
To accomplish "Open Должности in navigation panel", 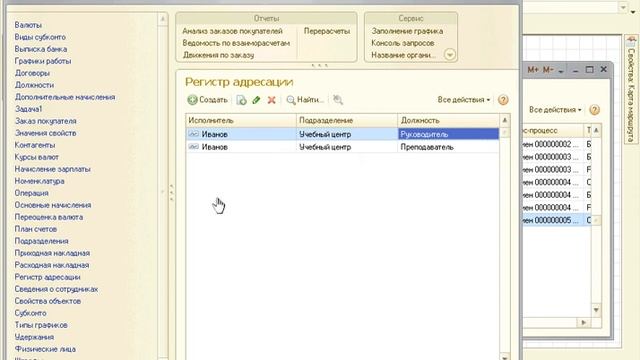I will [34, 85].
